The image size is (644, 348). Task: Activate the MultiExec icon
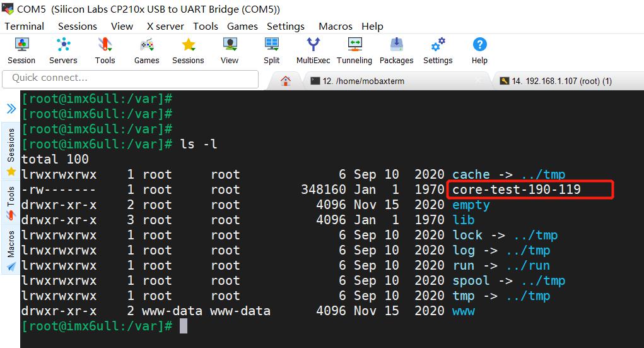pyautogui.click(x=313, y=51)
